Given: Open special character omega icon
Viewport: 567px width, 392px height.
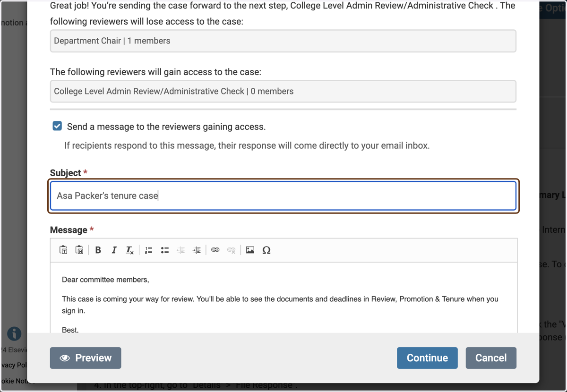Looking at the screenshot, I should tap(266, 250).
